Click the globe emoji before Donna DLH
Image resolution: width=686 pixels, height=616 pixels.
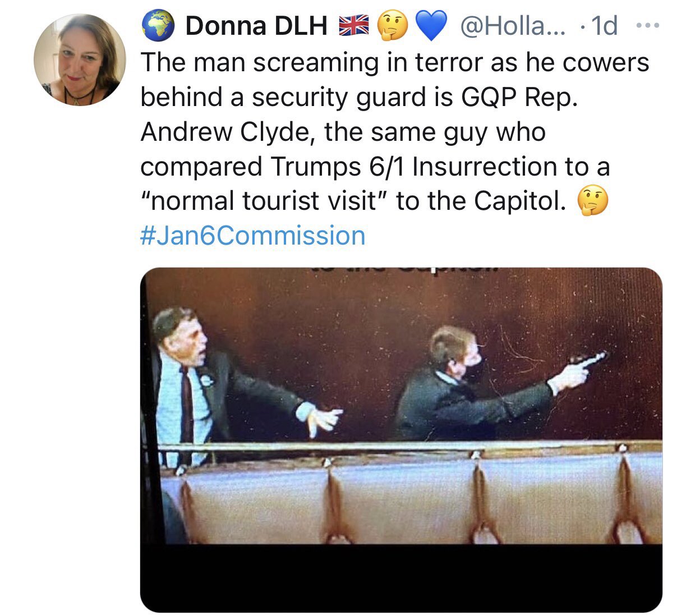pyautogui.click(x=157, y=26)
